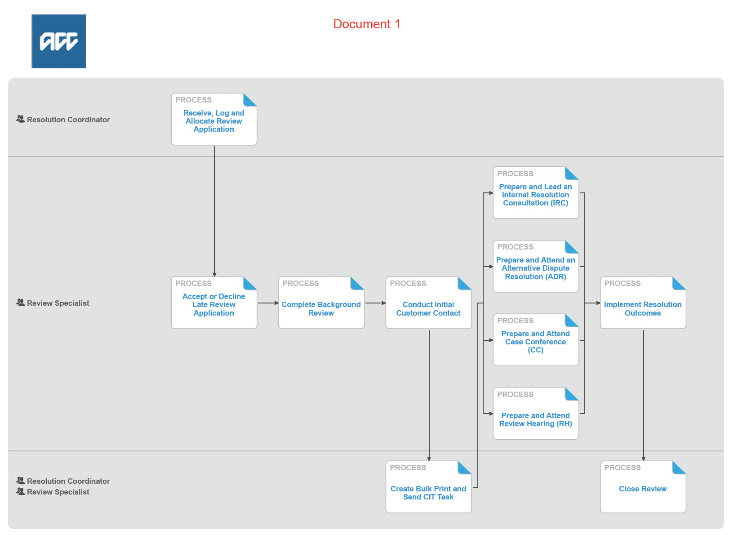
Task: Click blue corner of Receive, Log and Allocate box
Action: [x=251, y=99]
